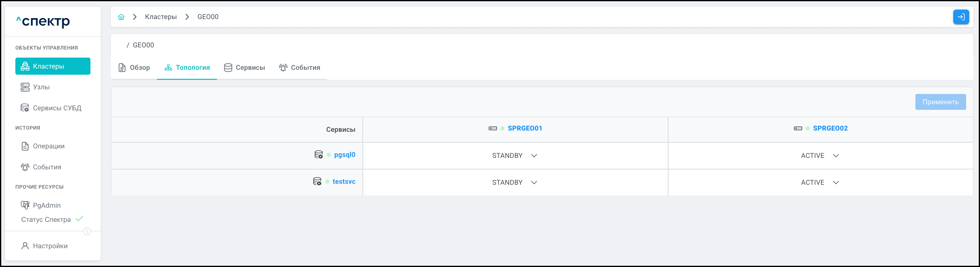Expand testsvc ACTIVE dropdown on SPRGEO02

820,183
